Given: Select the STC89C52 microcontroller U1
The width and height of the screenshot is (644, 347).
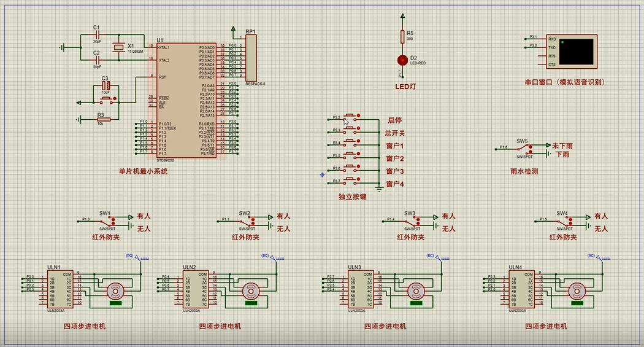Looking at the screenshot, I should (x=186, y=100).
